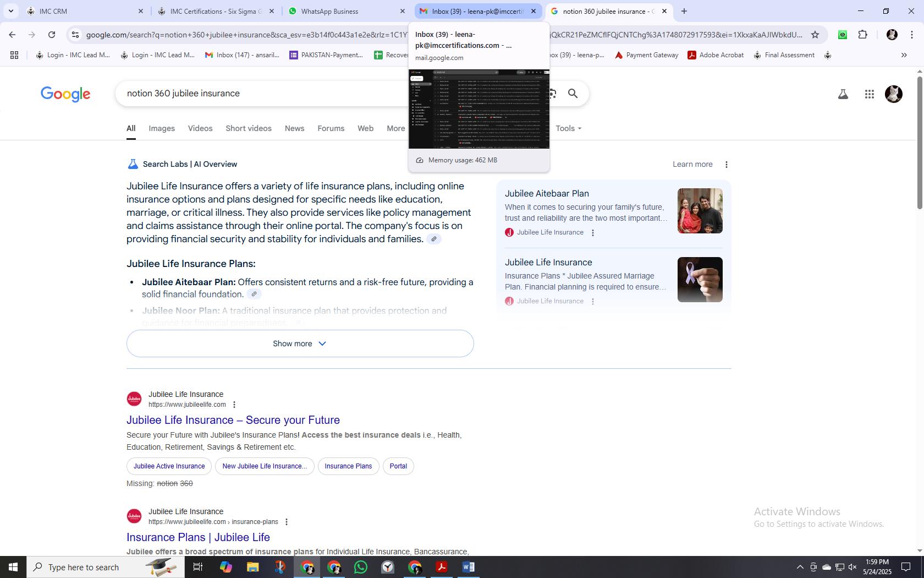Image resolution: width=924 pixels, height=578 pixels.
Task: Go to the Google homepage logo
Action: 65,94
